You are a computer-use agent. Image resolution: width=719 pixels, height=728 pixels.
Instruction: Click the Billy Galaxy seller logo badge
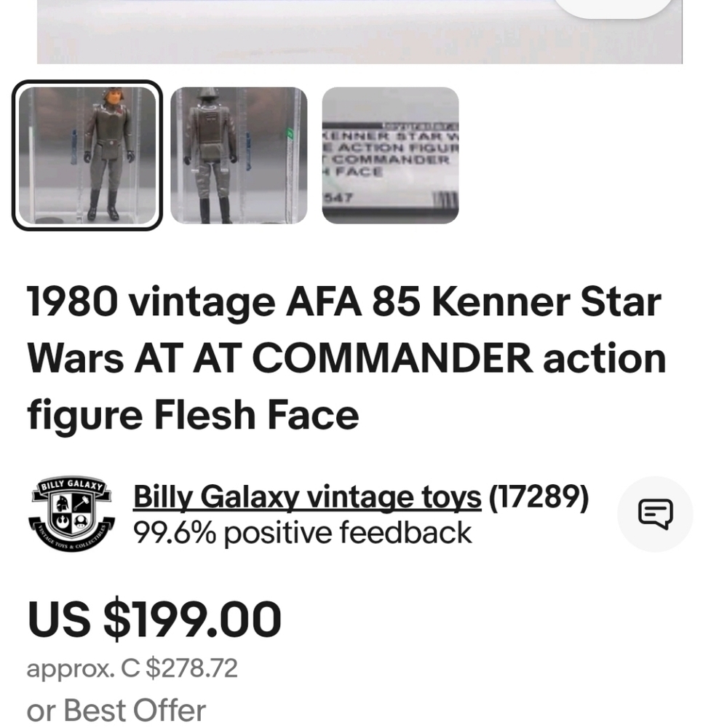pyautogui.click(x=71, y=514)
